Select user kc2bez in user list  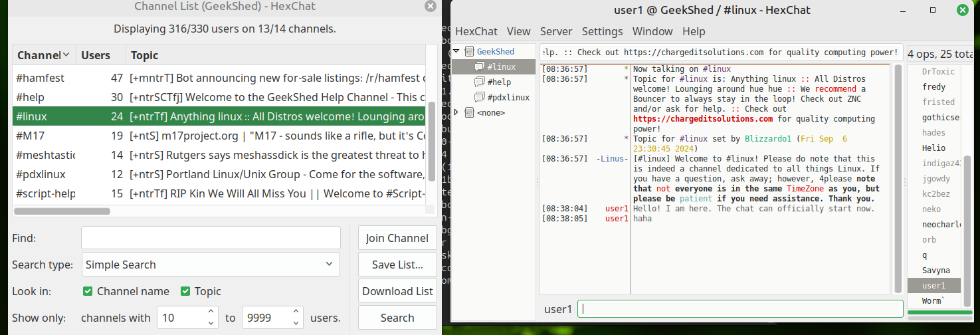[935, 193]
